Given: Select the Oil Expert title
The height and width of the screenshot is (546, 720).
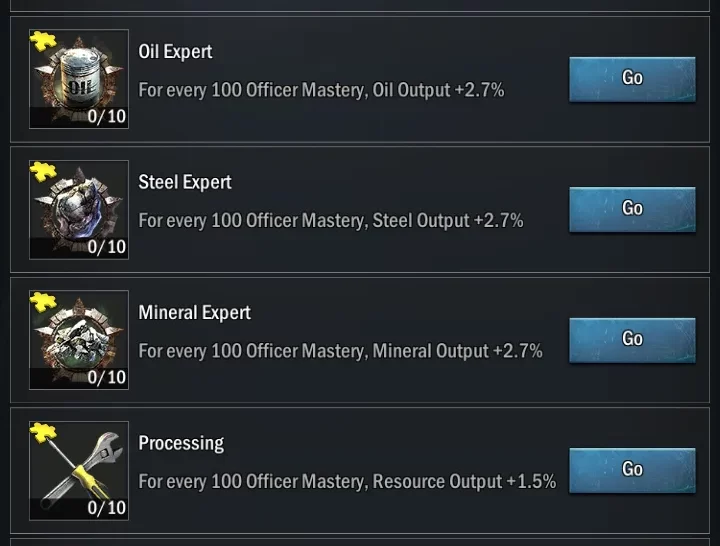Looking at the screenshot, I should 175,52.
